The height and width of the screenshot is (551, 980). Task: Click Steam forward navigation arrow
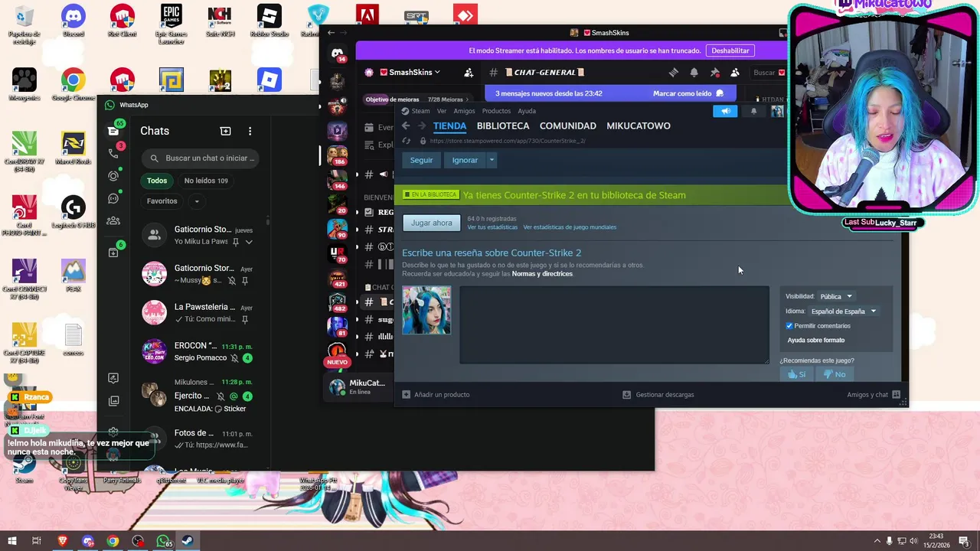[421, 126]
